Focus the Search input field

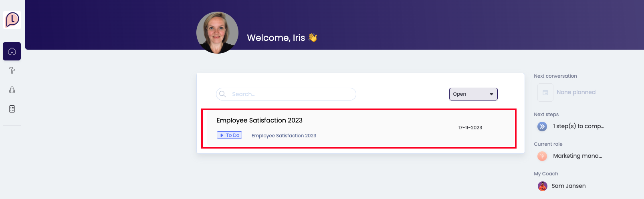[291, 94]
